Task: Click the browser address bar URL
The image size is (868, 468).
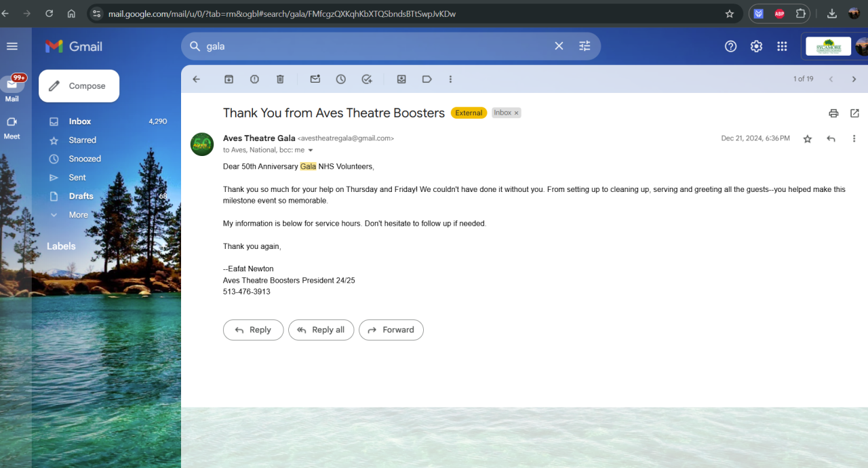Action: point(282,14)
